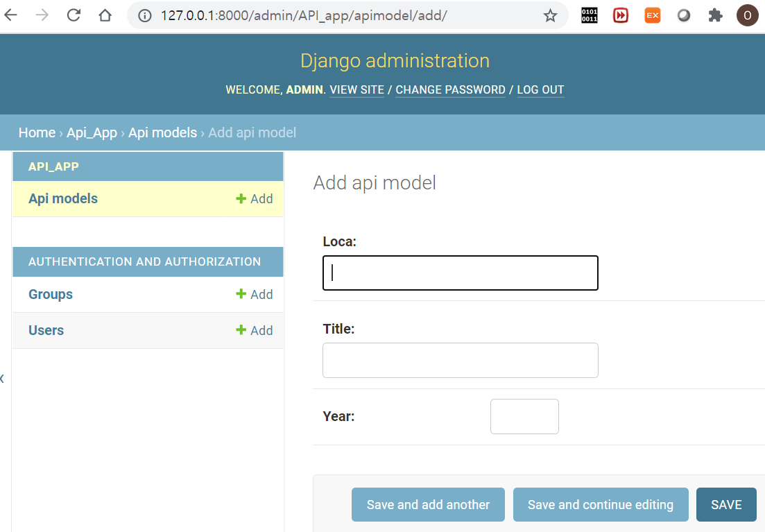Image resolution: width=765 pixels, height=532 pixels.
Task: Click Save and add another button
Action: pyautogui.click(x=428, y=505)
